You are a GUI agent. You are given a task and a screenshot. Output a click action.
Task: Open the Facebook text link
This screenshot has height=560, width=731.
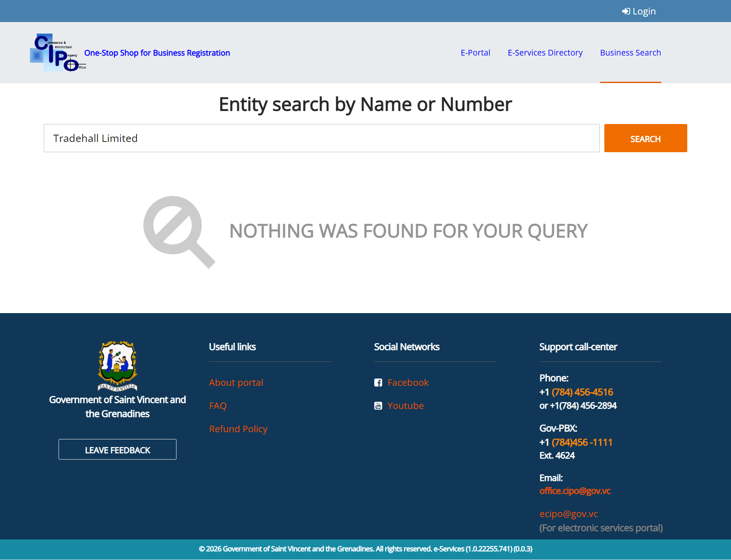pos(408,383)
